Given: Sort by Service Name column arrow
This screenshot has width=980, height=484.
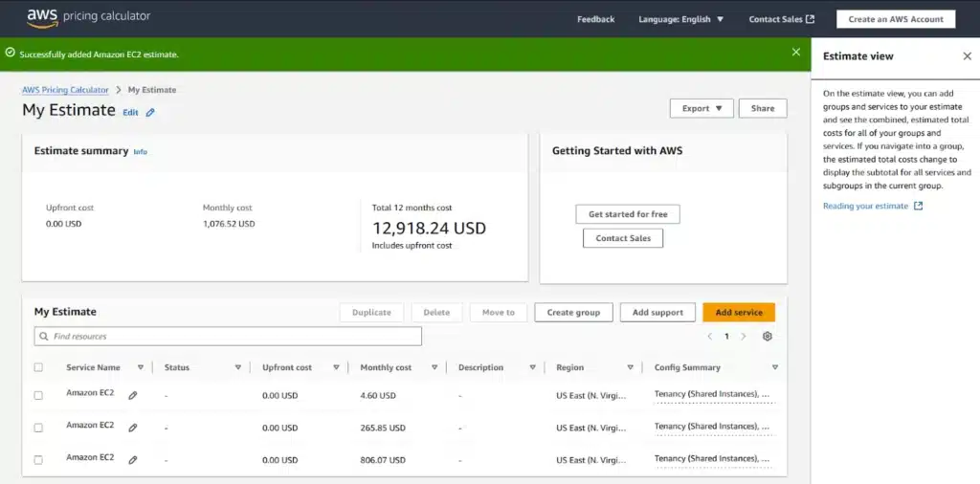Looking at the screenshot, I should pos(141,367).
